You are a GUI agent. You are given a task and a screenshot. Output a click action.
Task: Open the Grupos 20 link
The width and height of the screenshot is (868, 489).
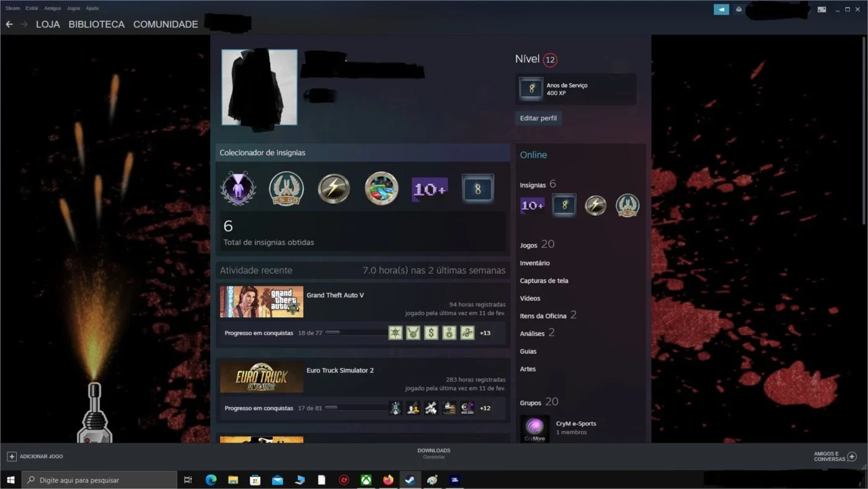point(539,402)
